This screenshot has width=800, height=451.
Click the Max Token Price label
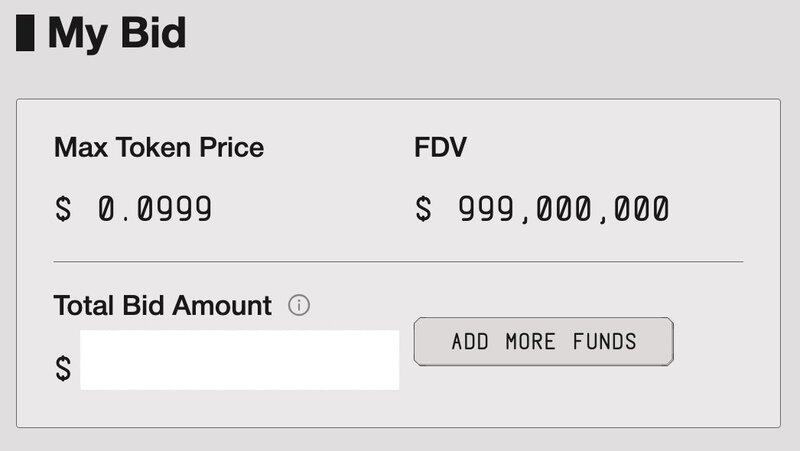(x=159, y=149)
